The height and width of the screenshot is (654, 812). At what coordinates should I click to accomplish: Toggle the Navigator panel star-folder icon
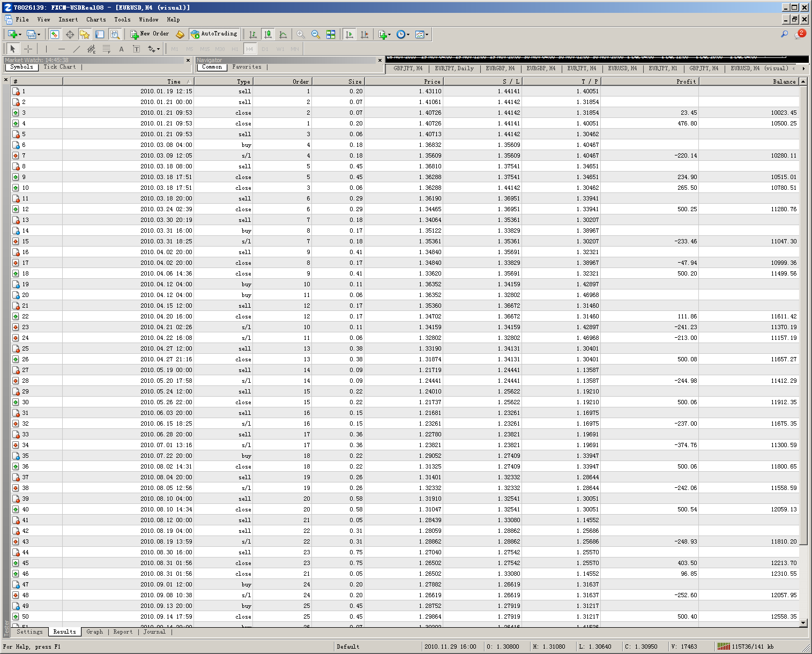[85, 34]
